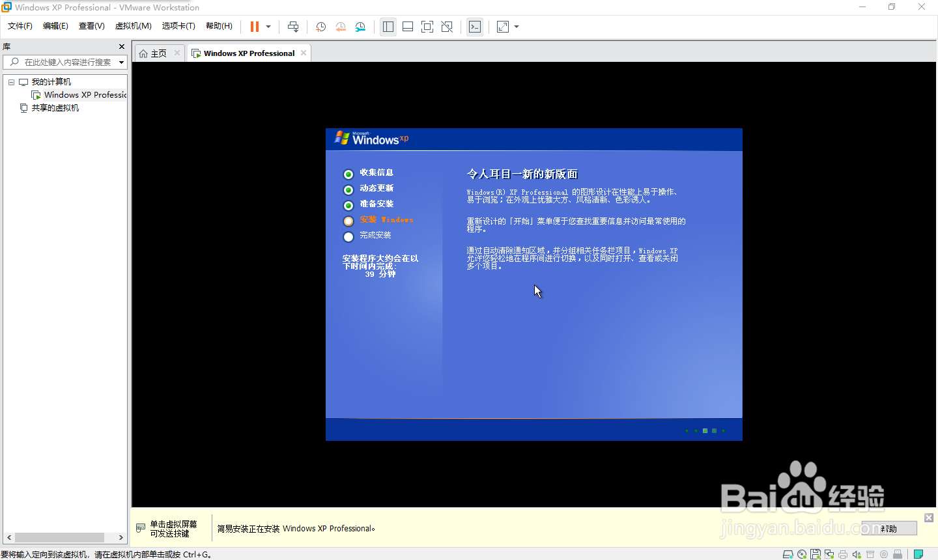Click the stretch guest display icon

click(503, 27)
